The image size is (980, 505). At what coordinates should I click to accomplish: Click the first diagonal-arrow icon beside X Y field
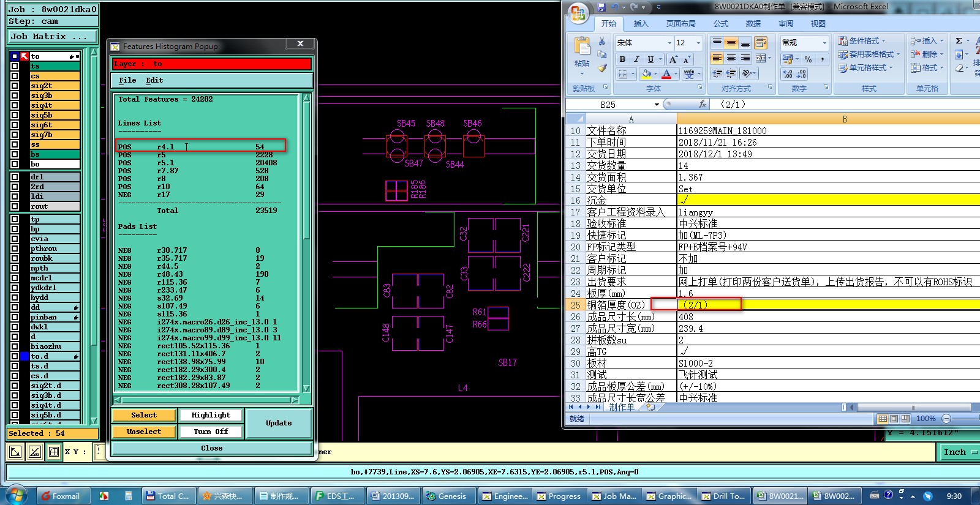tap(15, 452)
